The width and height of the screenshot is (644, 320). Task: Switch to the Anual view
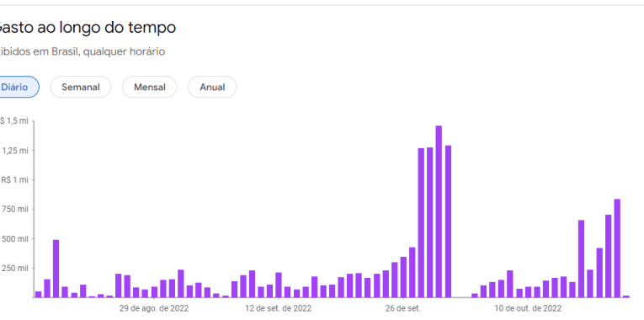(x=212, y=87)
